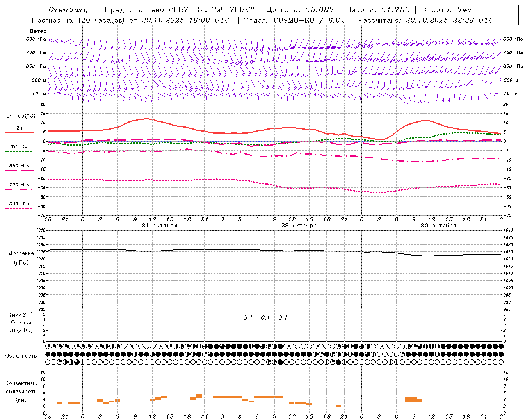Click the "Td 2м" dew point legend entry
525x420 pixels.
point(19,147)
